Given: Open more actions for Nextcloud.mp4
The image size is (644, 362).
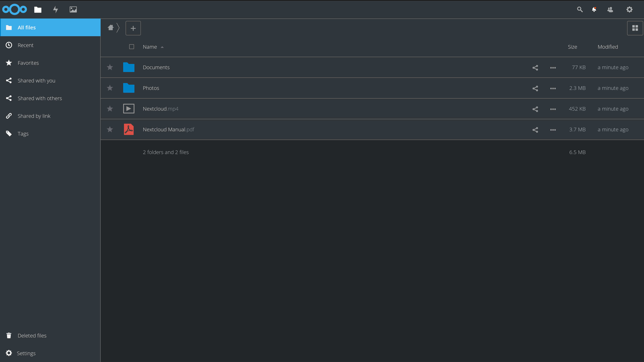Looking at the screenshot, I should (x=553, y=109).
